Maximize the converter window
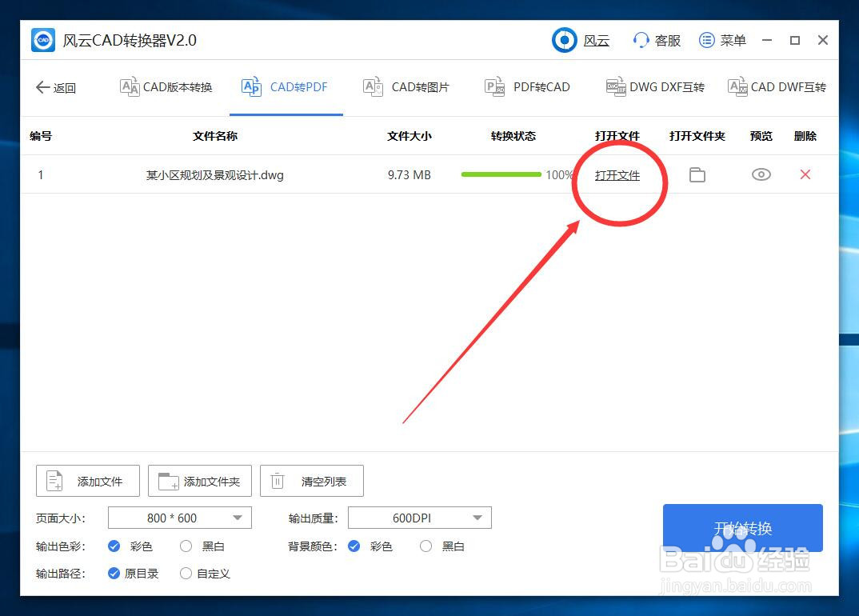Screen dimensions: 859x616 (795, 40)
